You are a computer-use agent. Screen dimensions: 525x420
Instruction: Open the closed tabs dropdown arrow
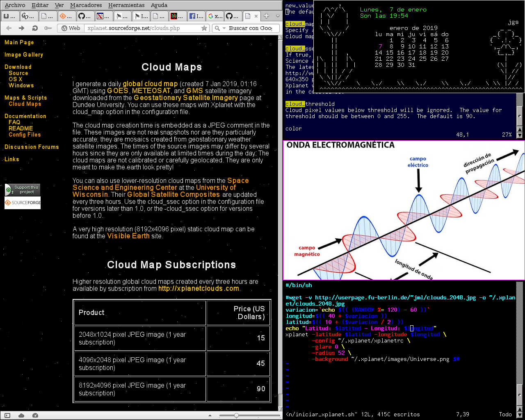coord(278,16)
